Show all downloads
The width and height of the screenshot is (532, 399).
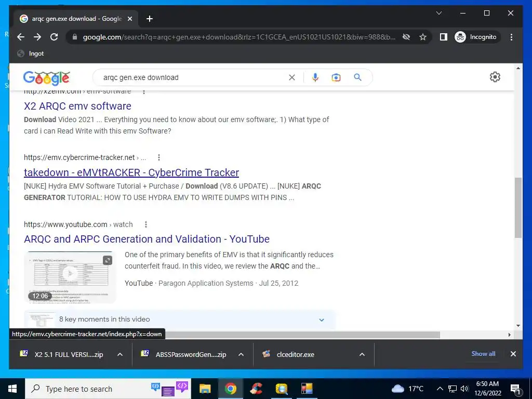[x=483, y=354]
